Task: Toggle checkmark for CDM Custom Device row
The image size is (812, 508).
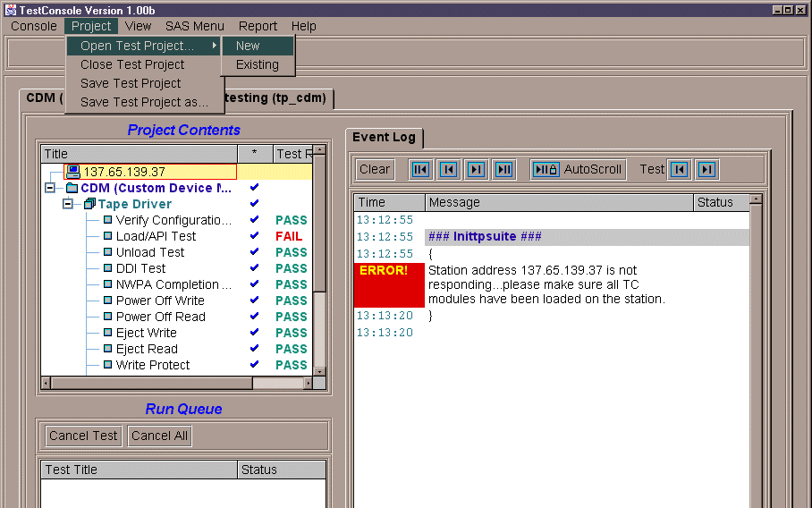Action: (254, 187)
